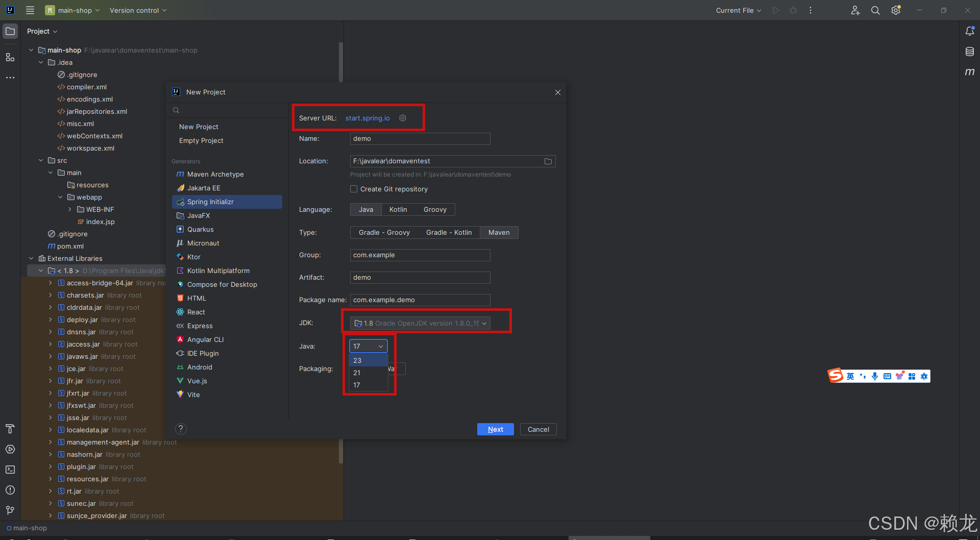Click the dialog search field

coord(227,110)
